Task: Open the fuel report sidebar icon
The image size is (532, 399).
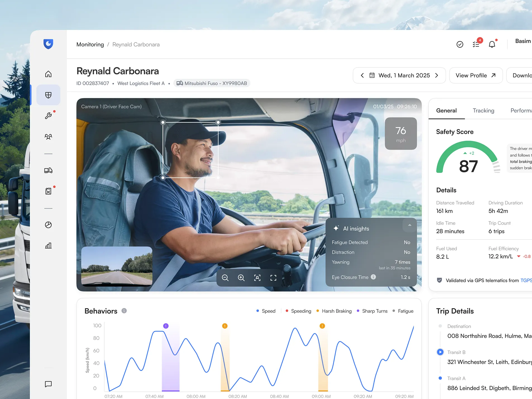Action: [48, 191]
